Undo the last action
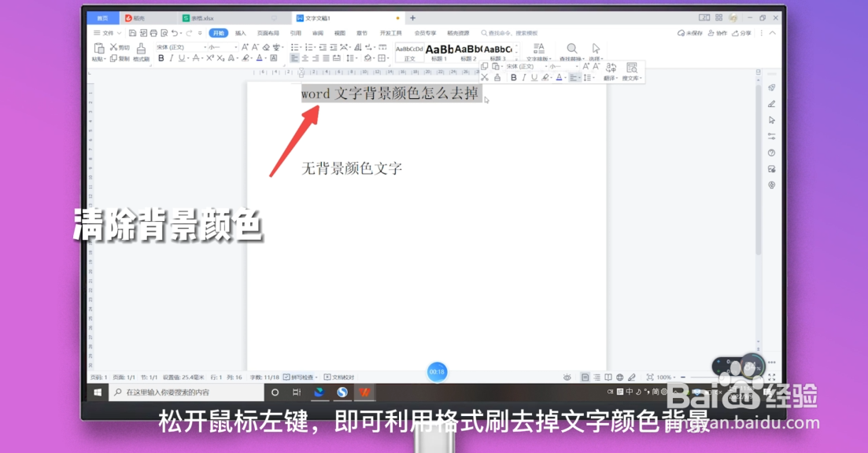This screenshot has width=868, height=453. pos(175,33)
